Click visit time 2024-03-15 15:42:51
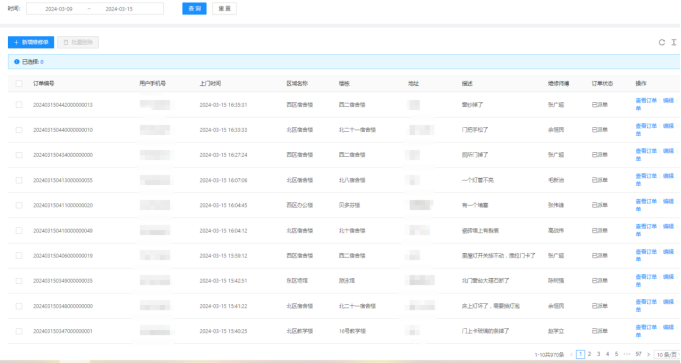681x363 pixels. pos(223,281)
